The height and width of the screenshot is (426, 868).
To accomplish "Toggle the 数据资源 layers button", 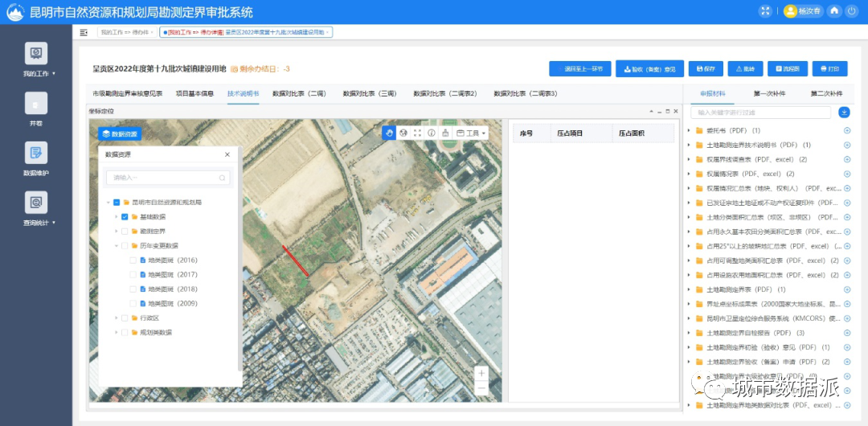I will 120,133.
